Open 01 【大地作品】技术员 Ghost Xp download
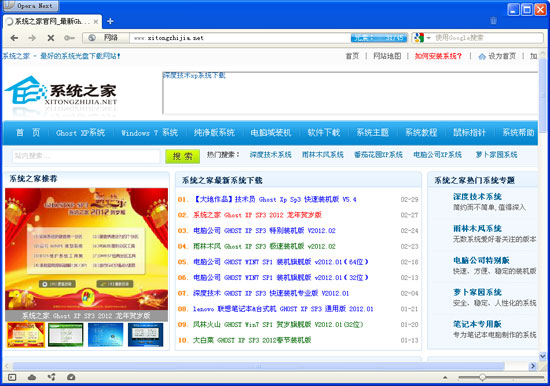The image size is (550, 386). click(x=275, y=200)
